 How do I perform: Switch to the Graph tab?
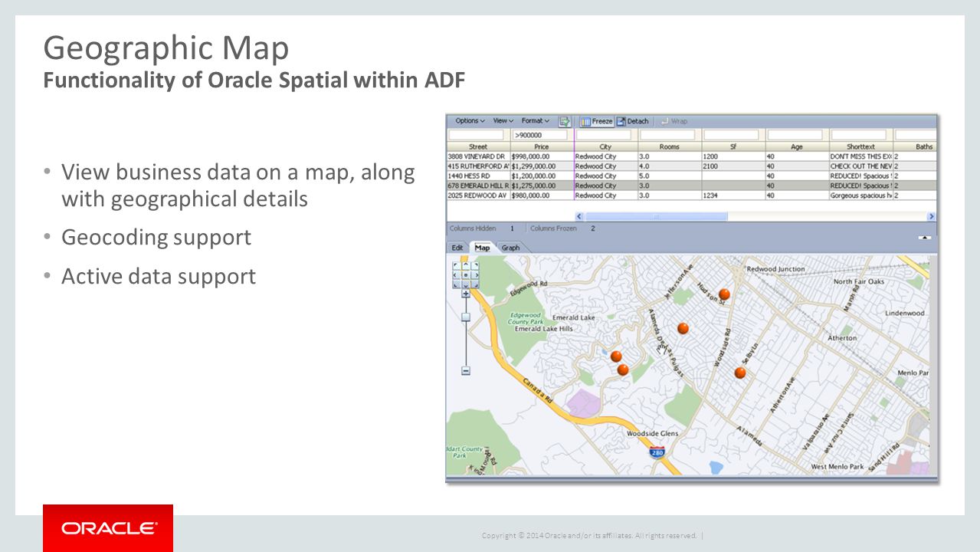[x=510, y=248]
